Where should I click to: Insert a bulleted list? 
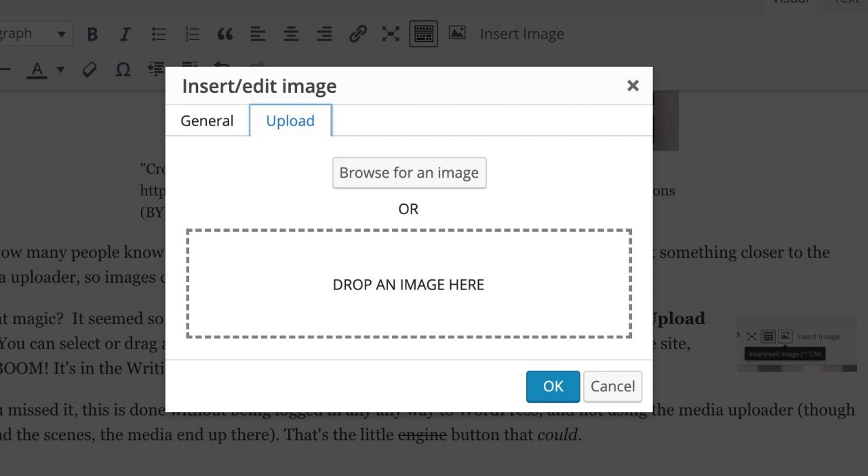[x=159, y=33]
